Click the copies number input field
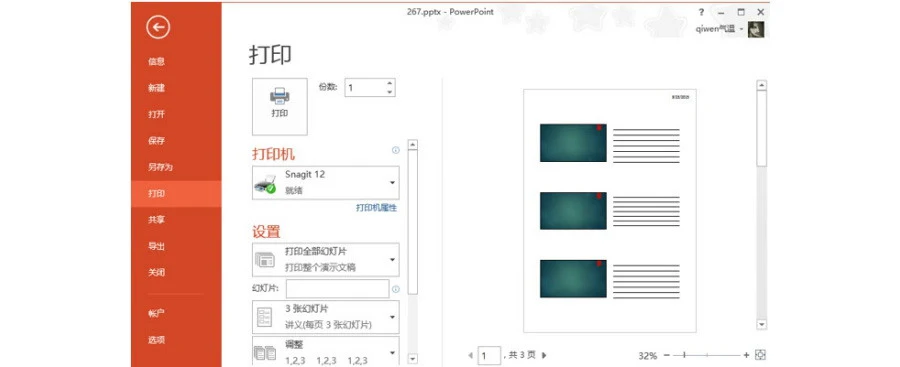 coord(365,88)
